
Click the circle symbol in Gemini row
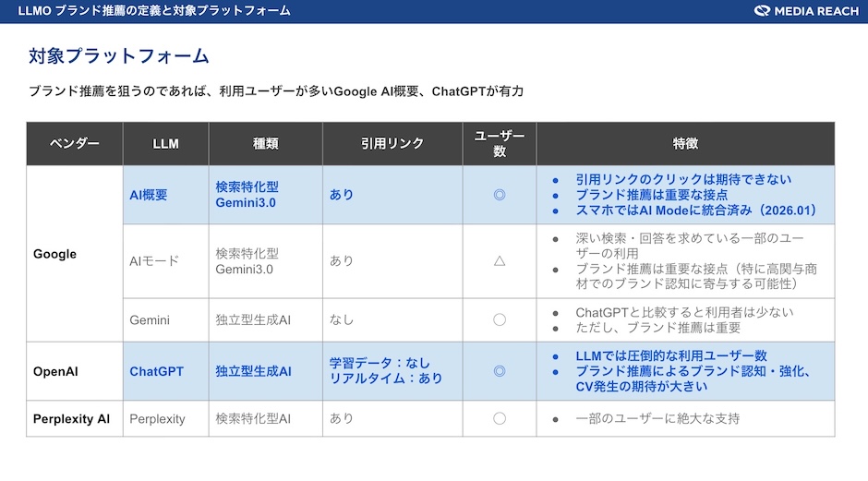tap(500, 319)
